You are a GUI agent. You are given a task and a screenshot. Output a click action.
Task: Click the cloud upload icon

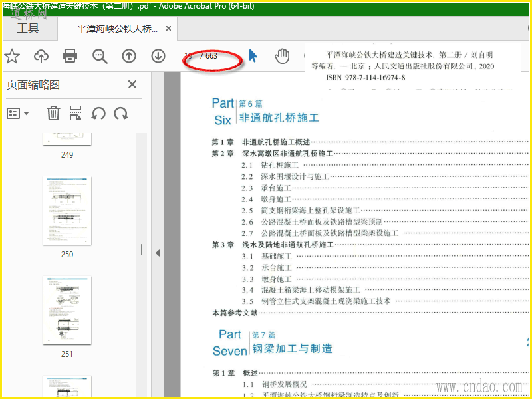pyautogui.click(x=41, y=56)
